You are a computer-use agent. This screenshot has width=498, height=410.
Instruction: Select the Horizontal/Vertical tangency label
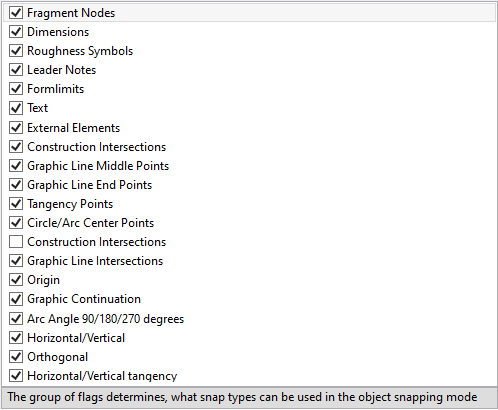[x=102, y=376]
